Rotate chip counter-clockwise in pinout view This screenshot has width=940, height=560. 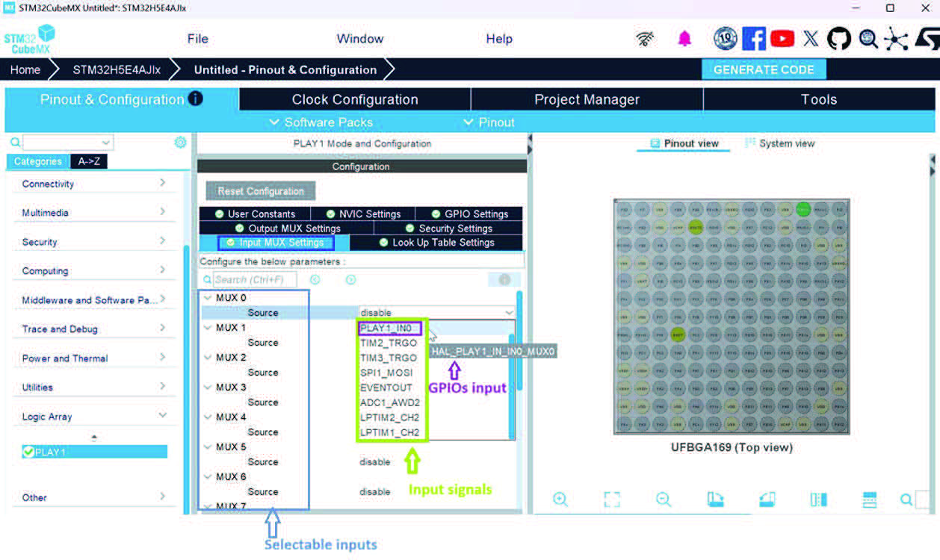tap(767, 499)
